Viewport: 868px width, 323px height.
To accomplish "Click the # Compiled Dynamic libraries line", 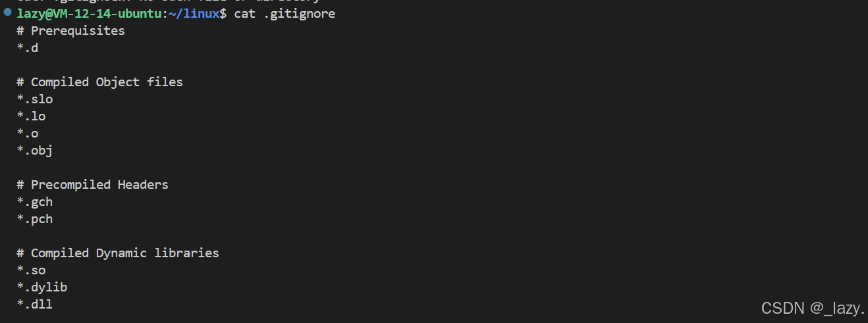I will pos(118,253).
